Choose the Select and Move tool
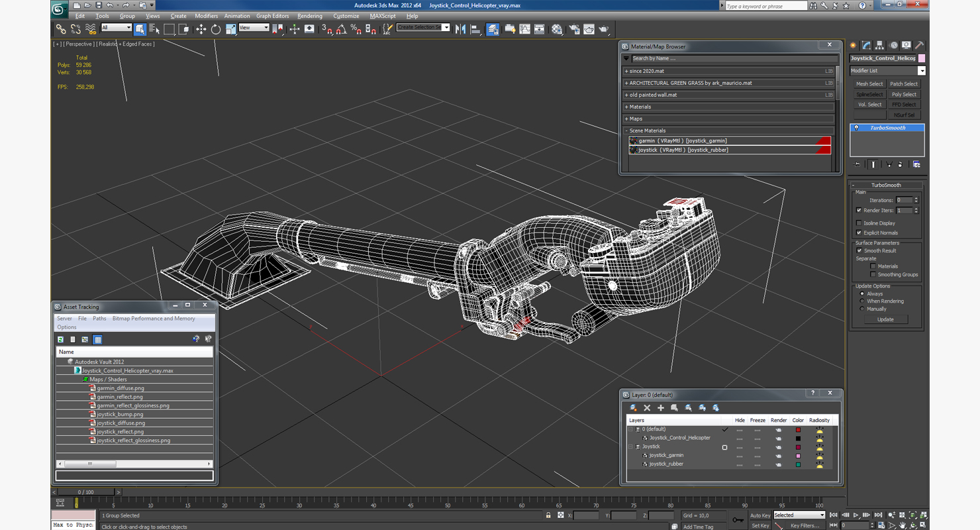Screen dimensions: 980x530 [201, 29]
